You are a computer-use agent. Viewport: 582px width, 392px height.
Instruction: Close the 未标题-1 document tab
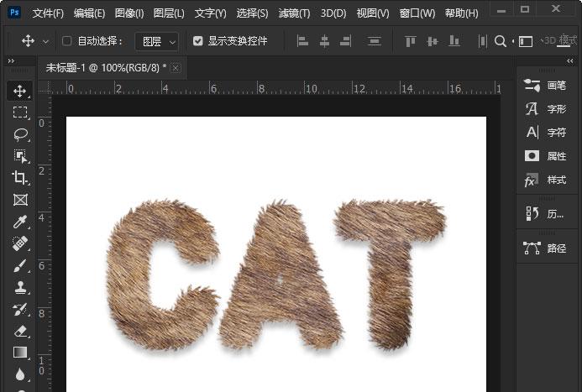[x=176, y=68]
